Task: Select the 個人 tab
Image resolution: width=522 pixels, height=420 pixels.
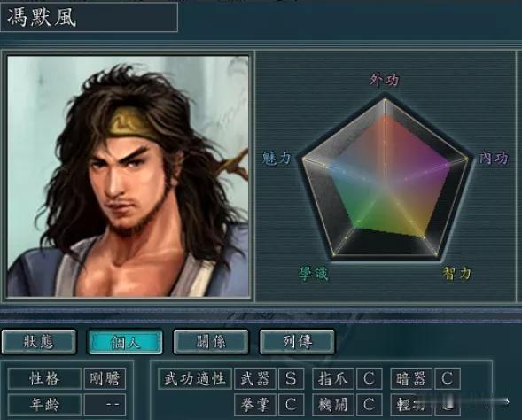Action: (x=125, y=342)
